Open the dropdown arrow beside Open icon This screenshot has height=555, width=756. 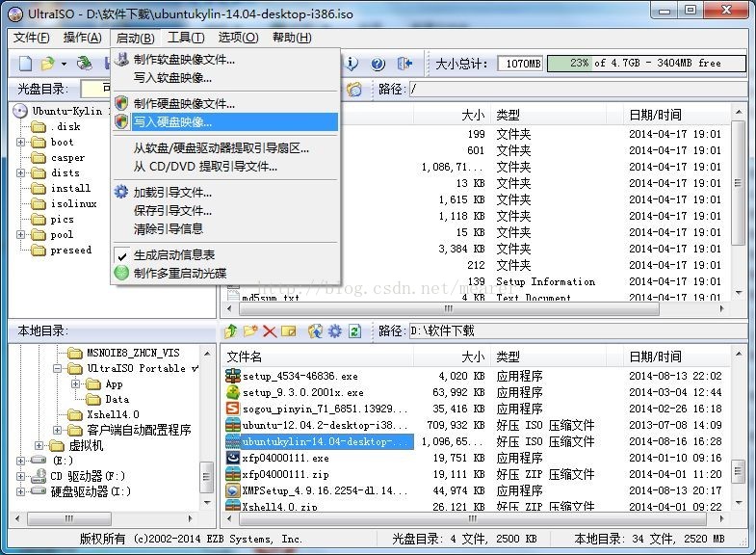pyautogui.click(x=64, y=64)
